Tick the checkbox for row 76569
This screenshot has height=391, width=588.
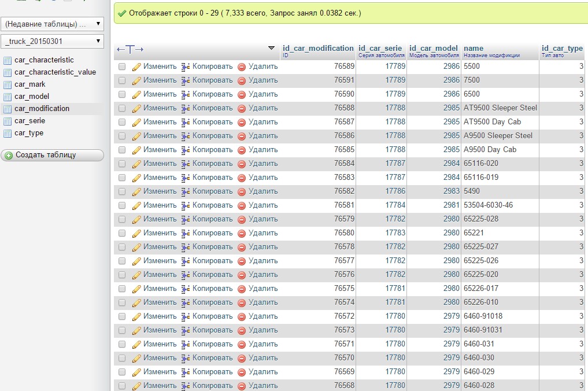[122, 372]
